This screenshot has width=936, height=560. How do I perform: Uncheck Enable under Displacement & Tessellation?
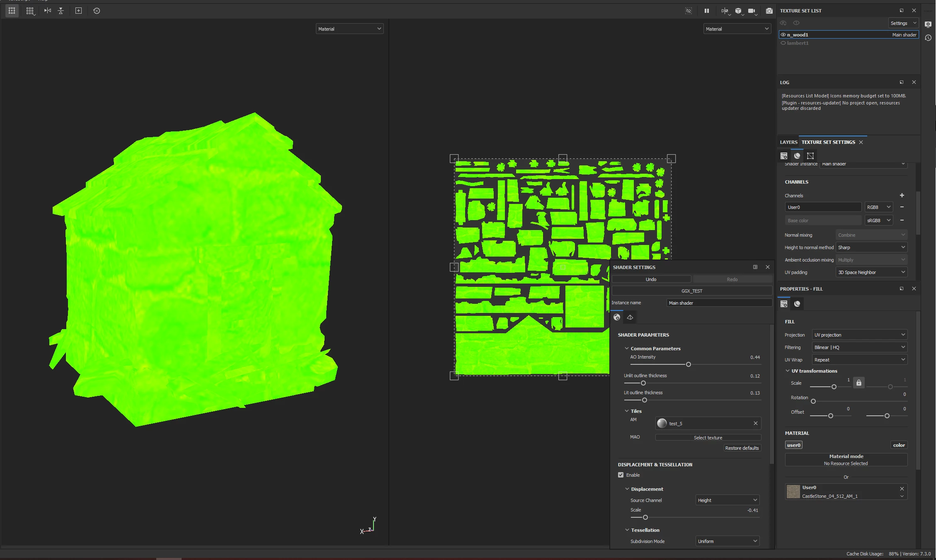tap(621, 475)
